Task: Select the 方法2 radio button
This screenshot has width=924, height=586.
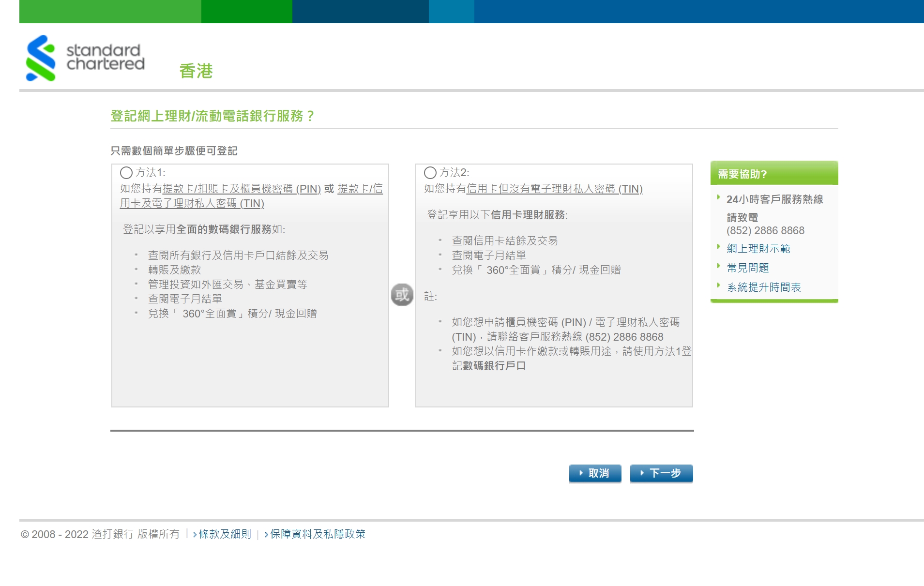Action: coord(430,173)
